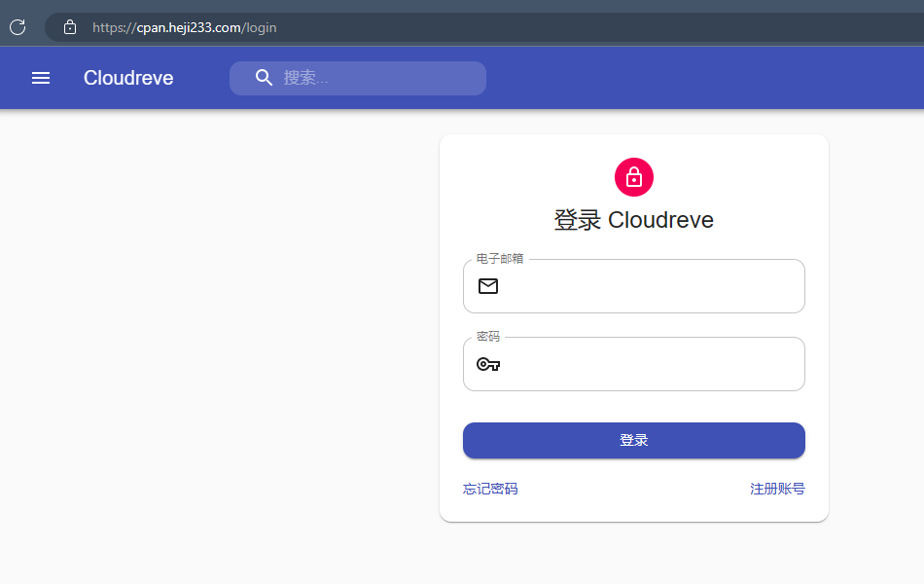This screenshot has height=584, width=924.
Task: Click the 登录 Cloudreve heading text
Action: point(634,220)
